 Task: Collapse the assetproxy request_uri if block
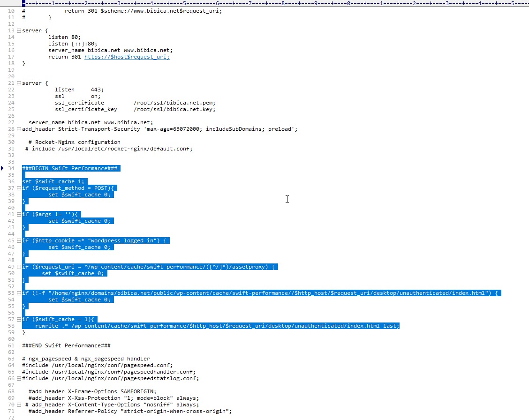pos(19,267)
